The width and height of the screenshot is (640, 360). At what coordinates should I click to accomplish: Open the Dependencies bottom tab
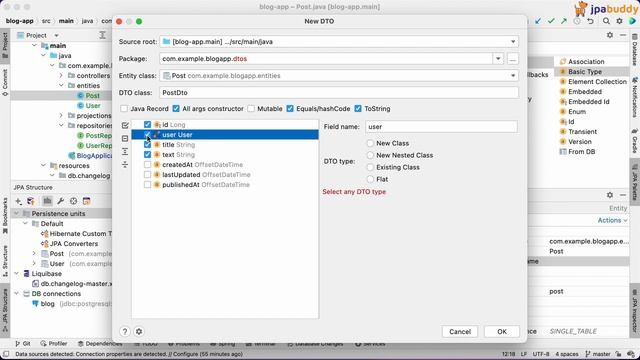tap(100, 344)
